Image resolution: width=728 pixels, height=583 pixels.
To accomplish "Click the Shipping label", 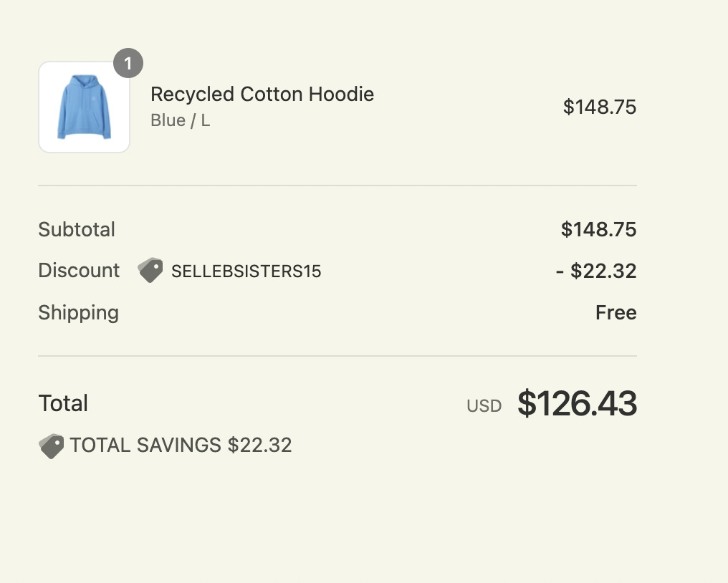I will (78, 313).
